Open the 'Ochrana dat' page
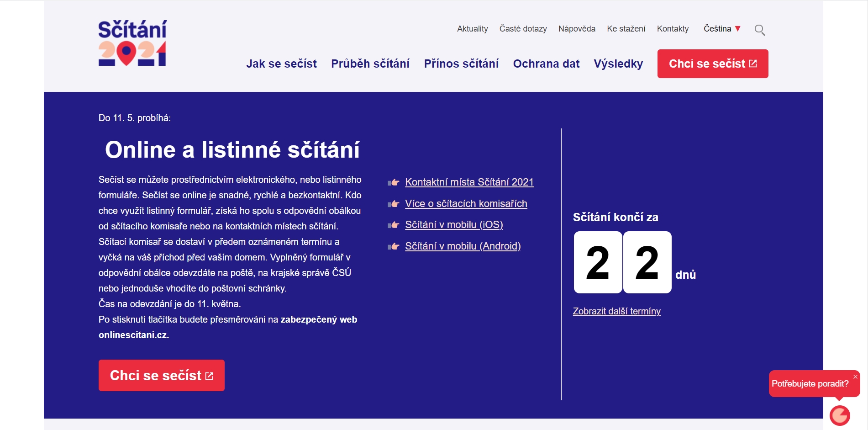Image resolution: width=868 pixels, height=430 pixels. coord(546,64)
